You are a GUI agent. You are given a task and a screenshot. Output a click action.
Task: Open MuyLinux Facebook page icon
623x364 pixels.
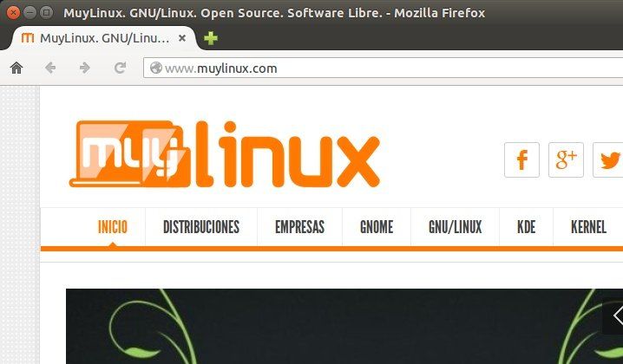521,159
